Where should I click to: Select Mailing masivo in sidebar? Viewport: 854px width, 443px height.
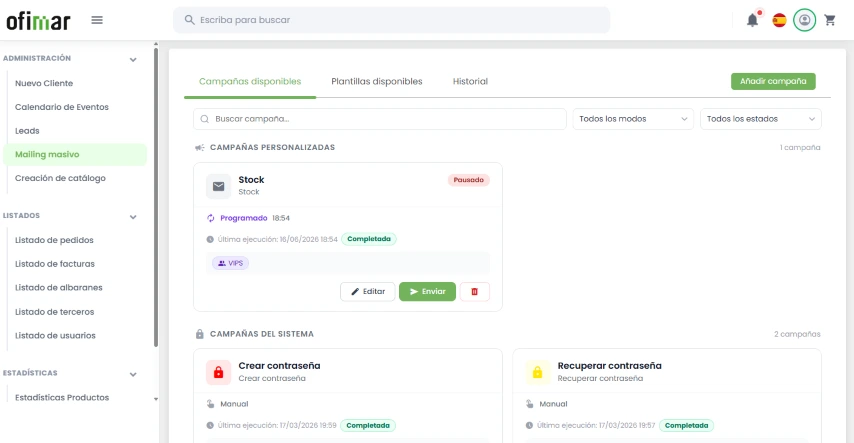(x=75, y=155)
